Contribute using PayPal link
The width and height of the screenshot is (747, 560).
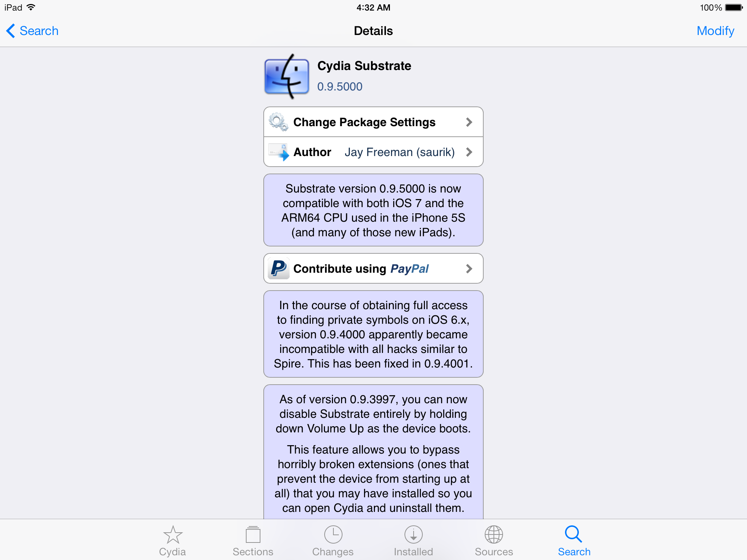pyautogui.click(x=373, y=268)
